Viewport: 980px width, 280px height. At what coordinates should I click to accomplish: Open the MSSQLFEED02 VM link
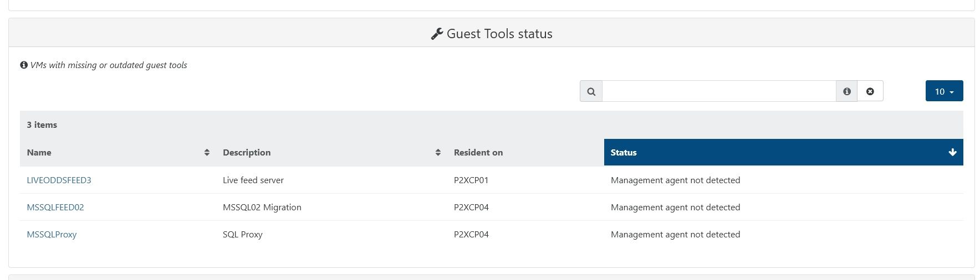[x=55, y=208]
